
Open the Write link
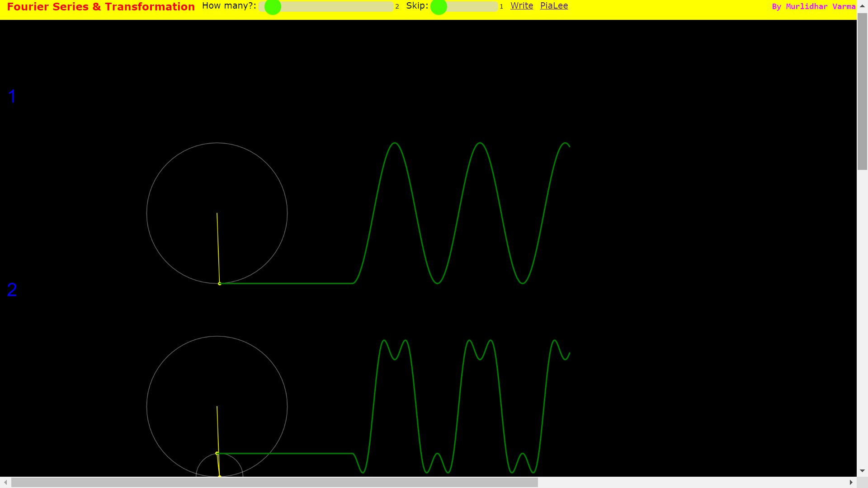point(522,6)
